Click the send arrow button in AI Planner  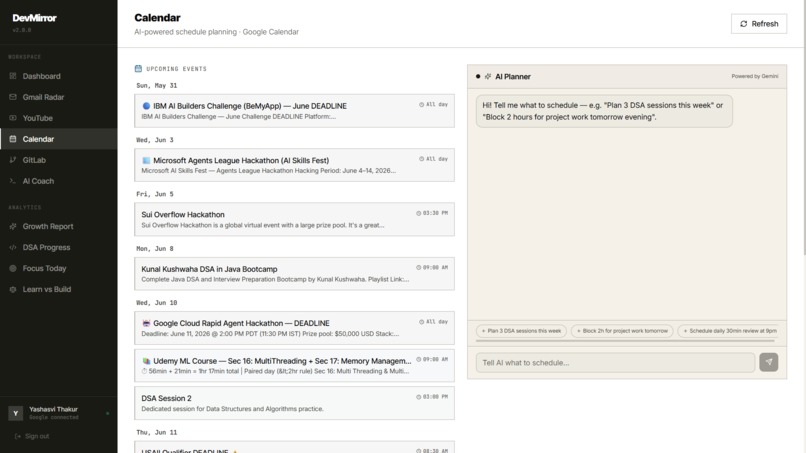tap(768, 362)
